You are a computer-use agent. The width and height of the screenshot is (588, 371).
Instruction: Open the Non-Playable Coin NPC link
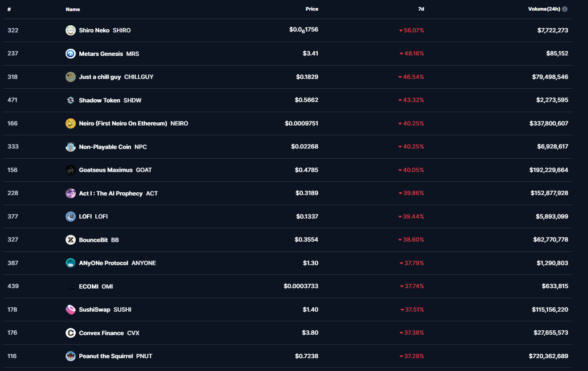[113, 147]
